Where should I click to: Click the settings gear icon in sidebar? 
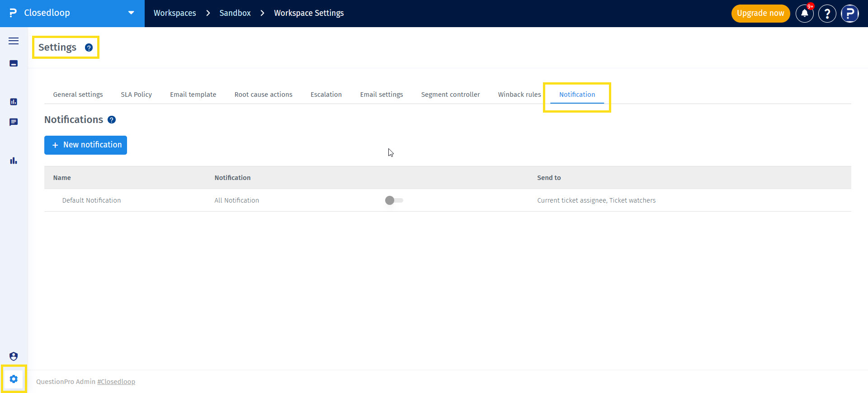(x=14, y=379)
